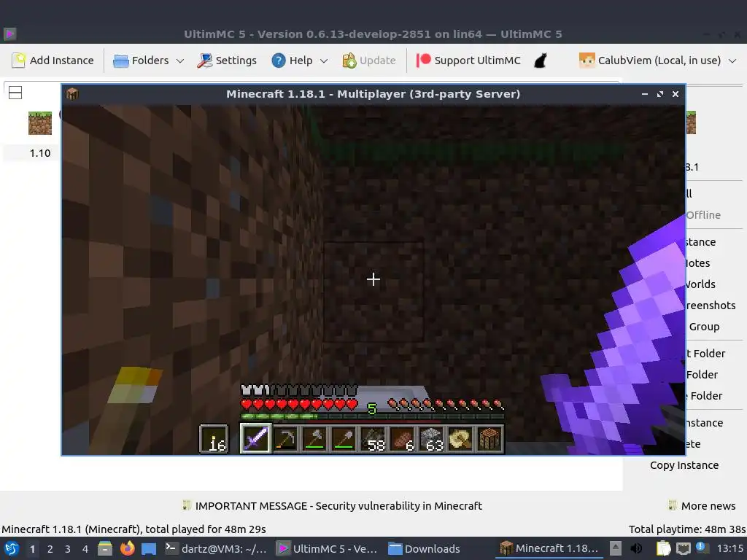Click the experience bar in Minecraft HUD
The image size is (747, 560).
click(373, 416)
